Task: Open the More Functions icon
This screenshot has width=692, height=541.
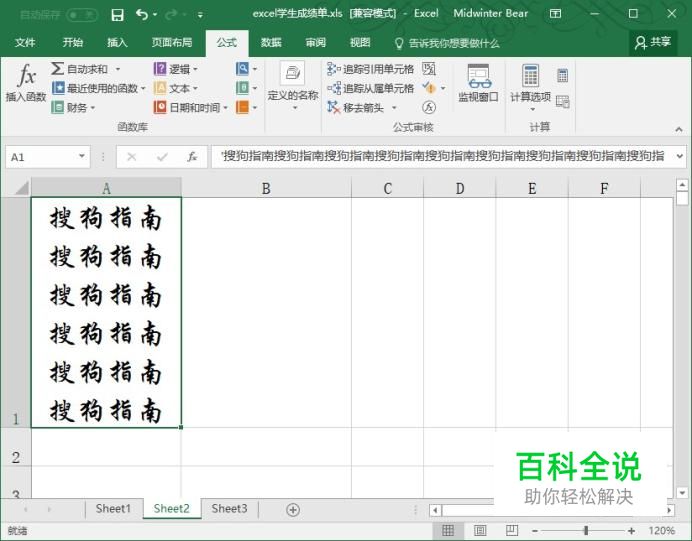Action: [x=242, y=107]
